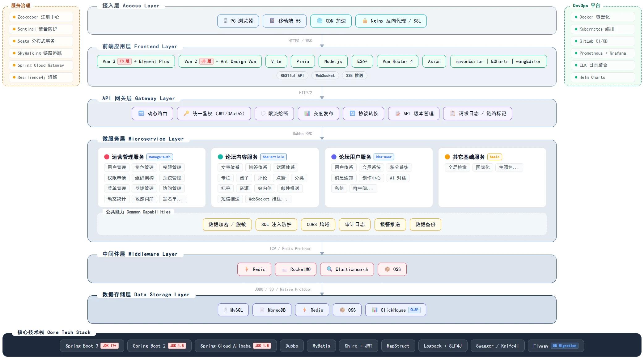Screen dimensions: 644x359
Task: Click SkyWalking 链路追踪 item
Action: coord(41,53)
